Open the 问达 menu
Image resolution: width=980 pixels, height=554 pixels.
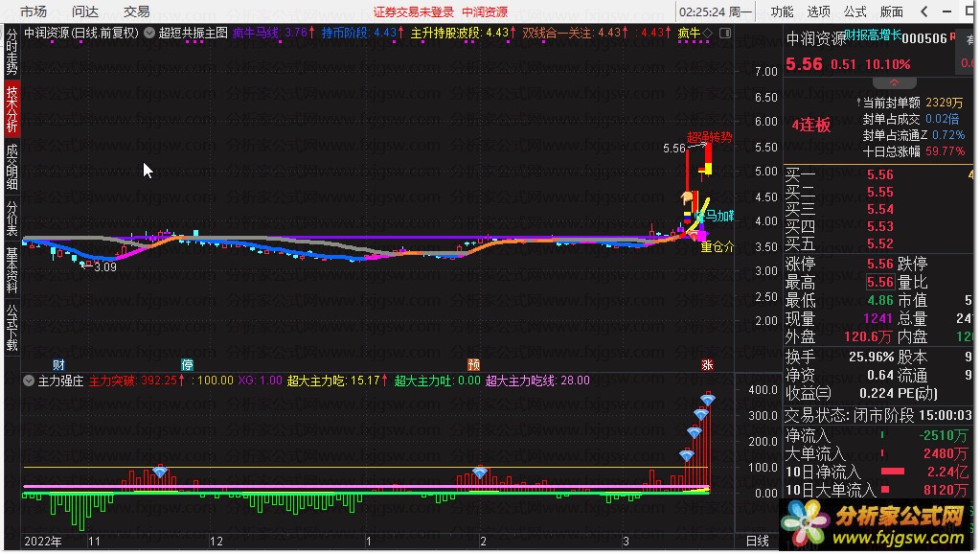click(85, 12)
